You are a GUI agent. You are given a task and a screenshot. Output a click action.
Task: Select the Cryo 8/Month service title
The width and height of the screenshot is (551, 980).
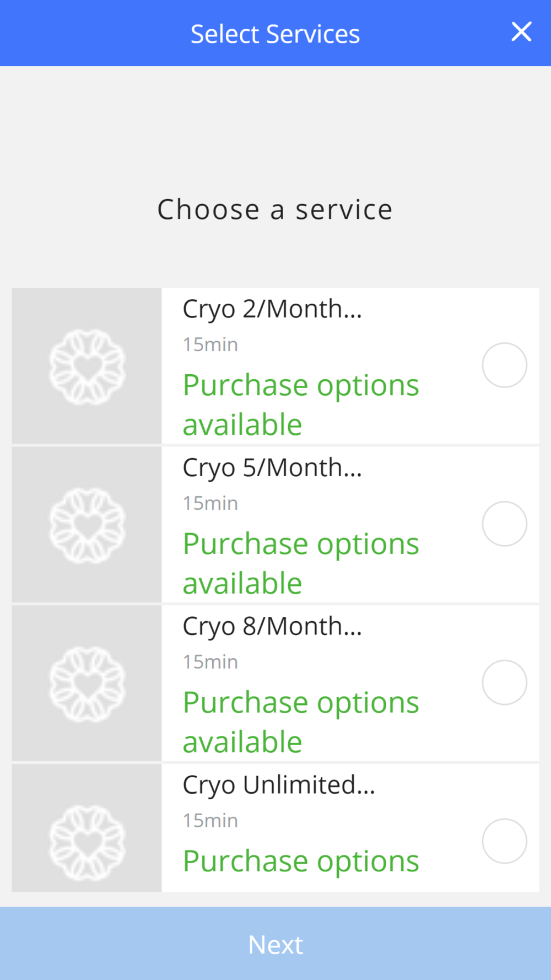tap(272, 627)
